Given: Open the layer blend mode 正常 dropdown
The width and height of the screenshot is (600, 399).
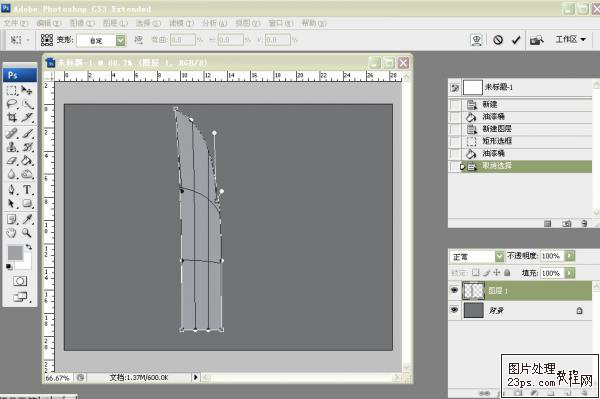Looking at the screenshot, I should (499, 256).
